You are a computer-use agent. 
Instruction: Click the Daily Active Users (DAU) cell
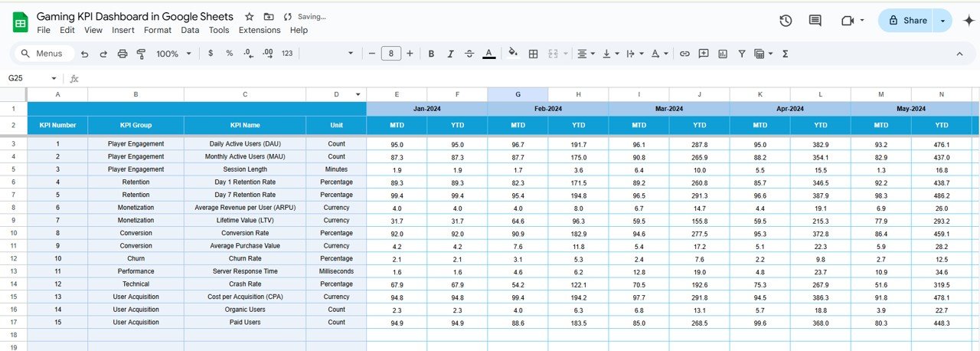[x=245, y=143]
